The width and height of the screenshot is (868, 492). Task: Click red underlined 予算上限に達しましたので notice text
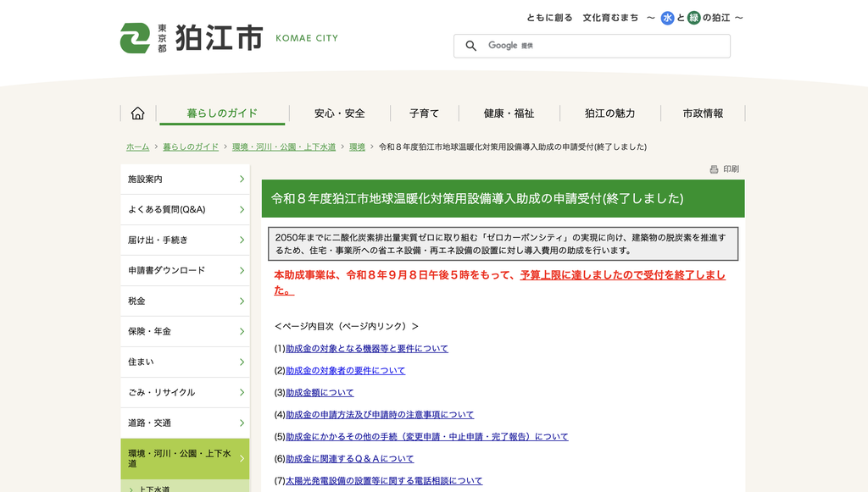[x=622, y=275]
